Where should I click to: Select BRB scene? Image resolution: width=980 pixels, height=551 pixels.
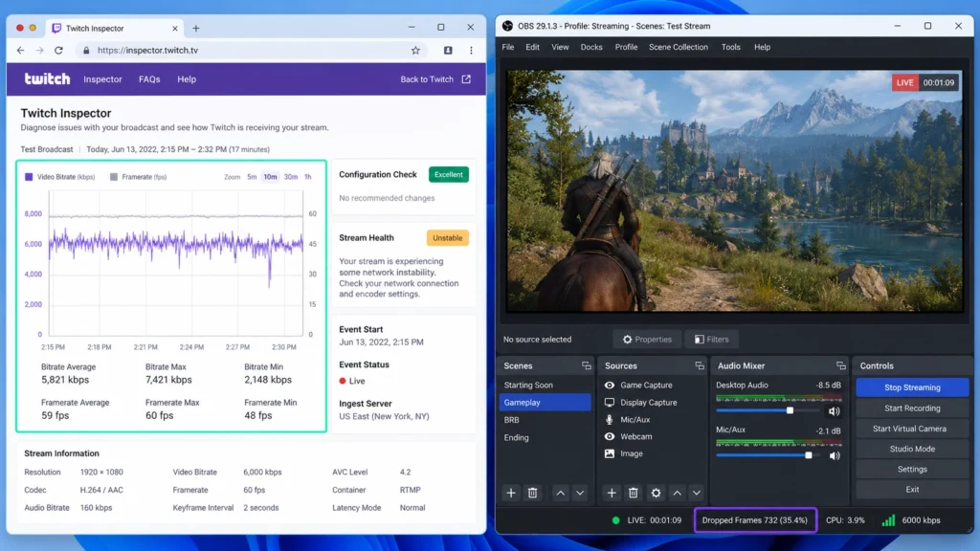point(545,420)
